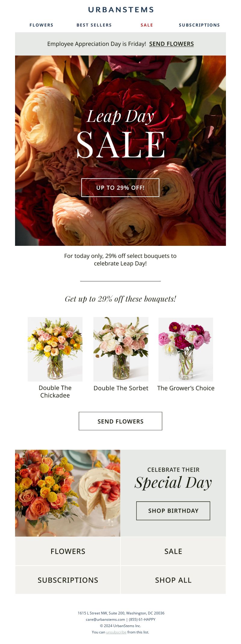Click the birthday cake and bouquet photo
This screenshot has height=644, width=241.
[x=67, y=493]
